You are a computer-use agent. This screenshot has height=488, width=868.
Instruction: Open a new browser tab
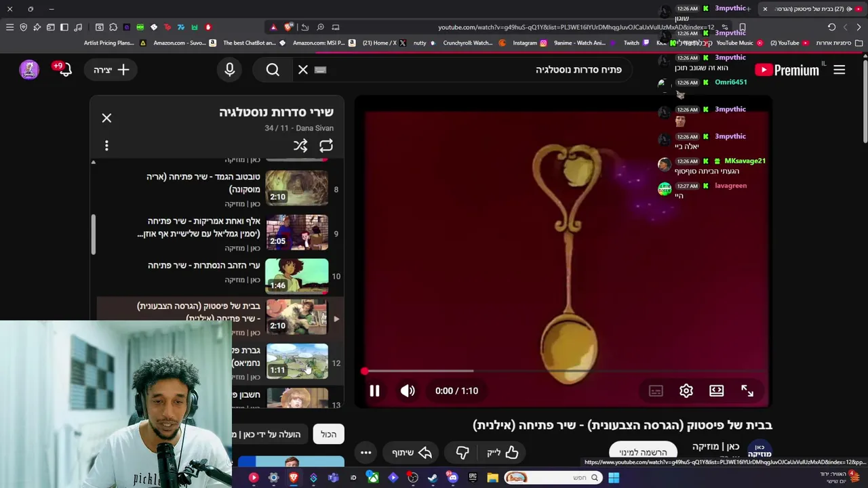747,9
